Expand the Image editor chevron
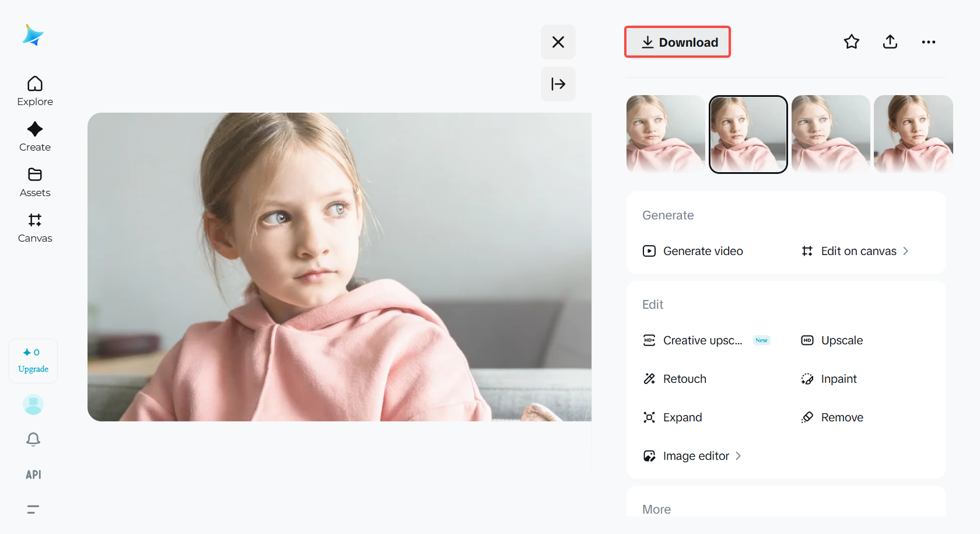The height and width of the screenshot is (534, 980). (x=738, y=456)
